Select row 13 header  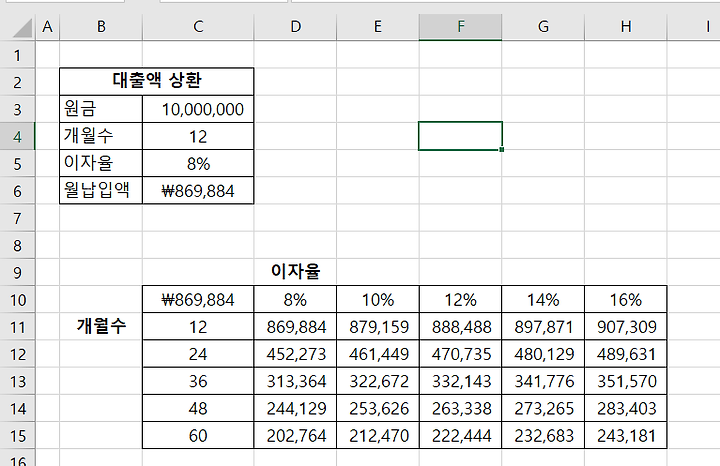[x=17, y=381]
